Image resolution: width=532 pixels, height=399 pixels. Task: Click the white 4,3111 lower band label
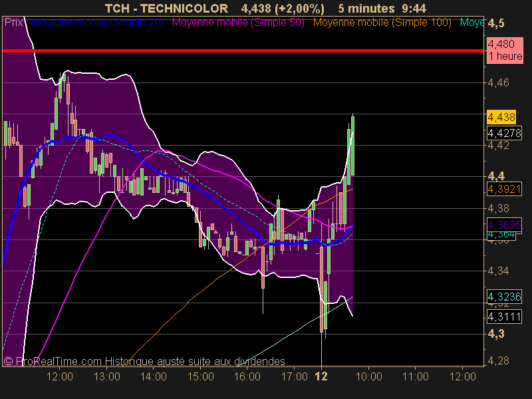coord(504,317)
